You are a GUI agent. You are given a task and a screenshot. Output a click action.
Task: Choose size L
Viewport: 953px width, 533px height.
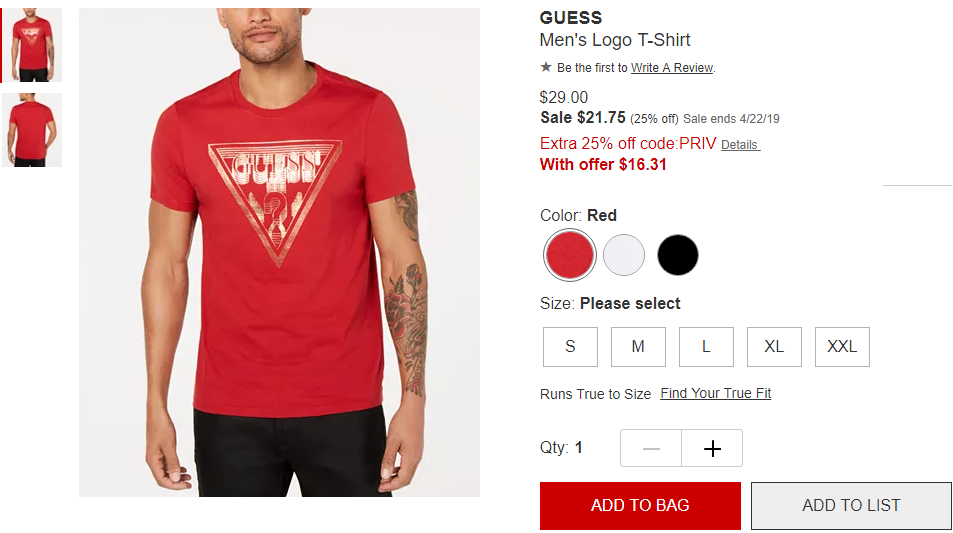pyautogui.click(x=706, y=347)
